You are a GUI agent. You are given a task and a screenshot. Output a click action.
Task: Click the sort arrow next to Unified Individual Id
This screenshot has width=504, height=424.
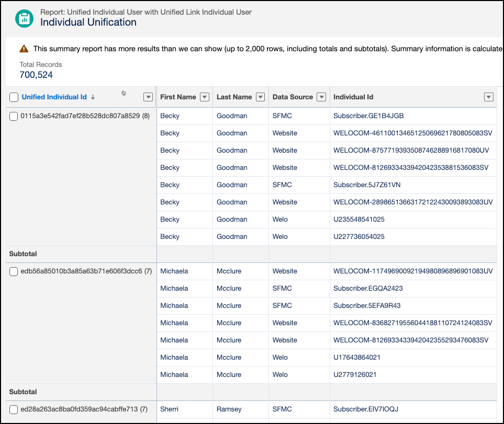93,97
